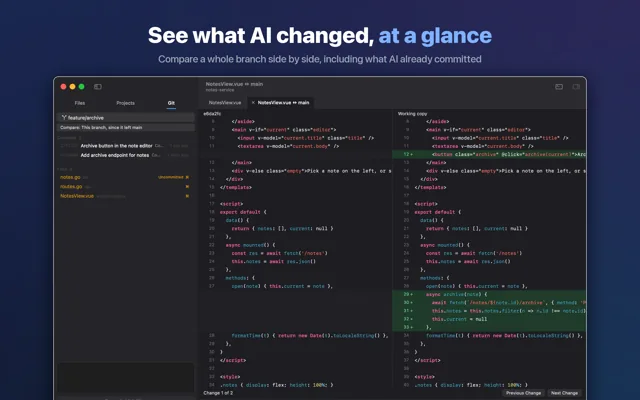Click the window title NotesView.vue ↔ main
Viewport: 640px width, 400px height.
point(234,84)
